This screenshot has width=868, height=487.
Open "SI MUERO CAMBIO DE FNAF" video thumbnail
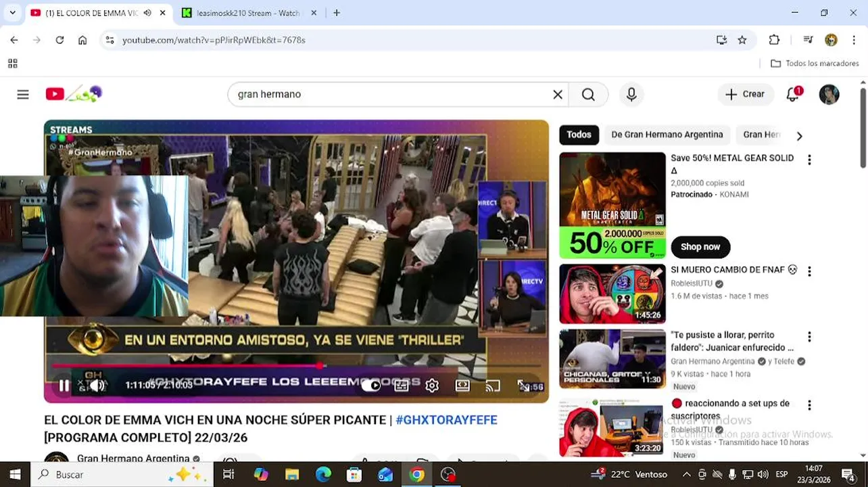point(612,294)
